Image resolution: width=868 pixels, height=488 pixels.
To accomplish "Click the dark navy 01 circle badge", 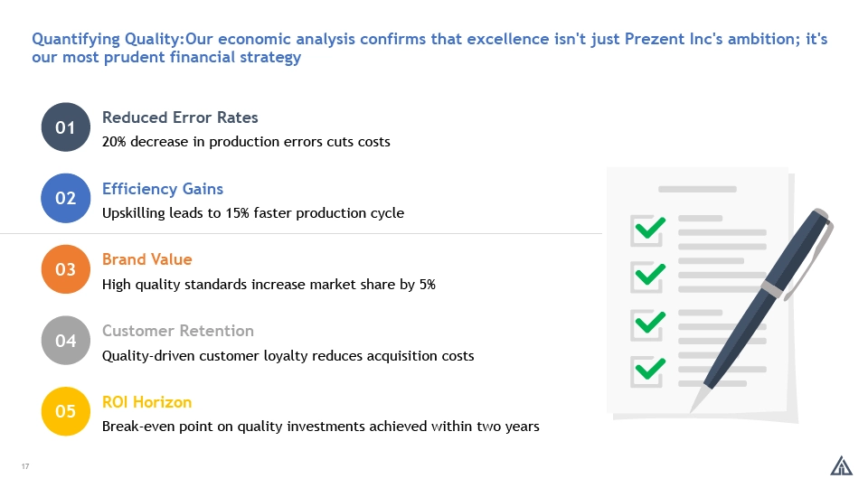I will [x=65, y=127].
